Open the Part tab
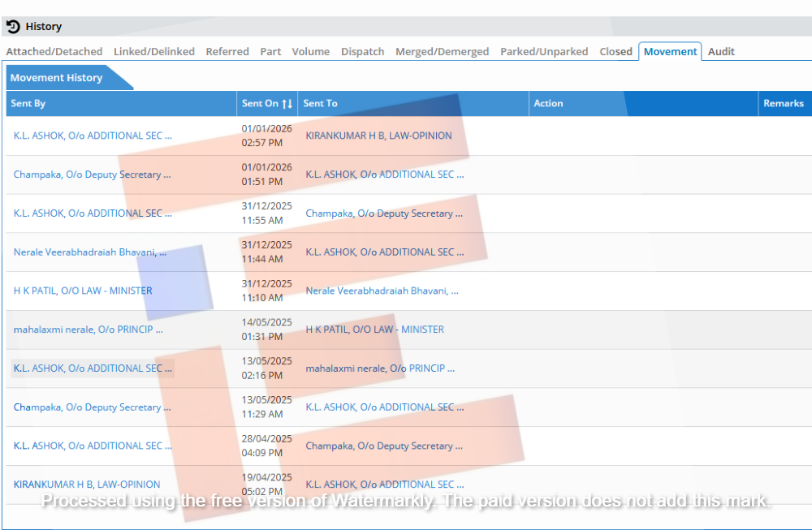Screen dimensions: 812x530 pos(270,51)
